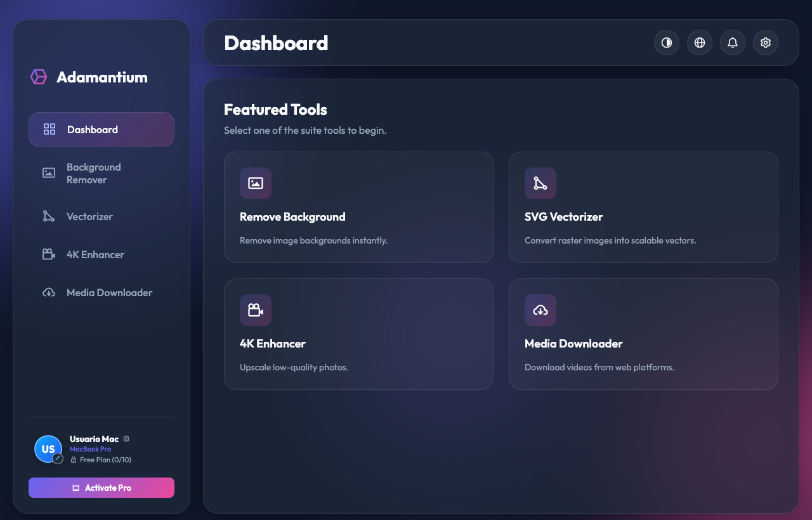Open 4K Enhancer in sidebar
812x520 pixels.
tap(101, 254)
